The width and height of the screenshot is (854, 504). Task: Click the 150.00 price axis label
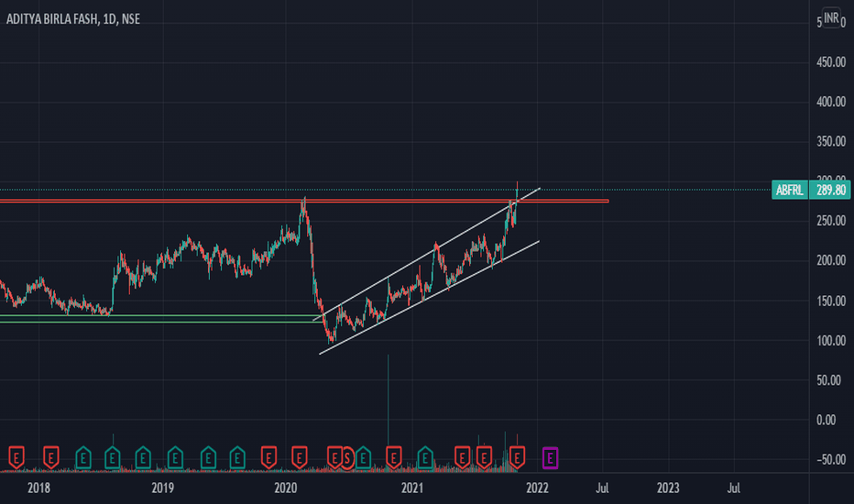pos(831,301)
